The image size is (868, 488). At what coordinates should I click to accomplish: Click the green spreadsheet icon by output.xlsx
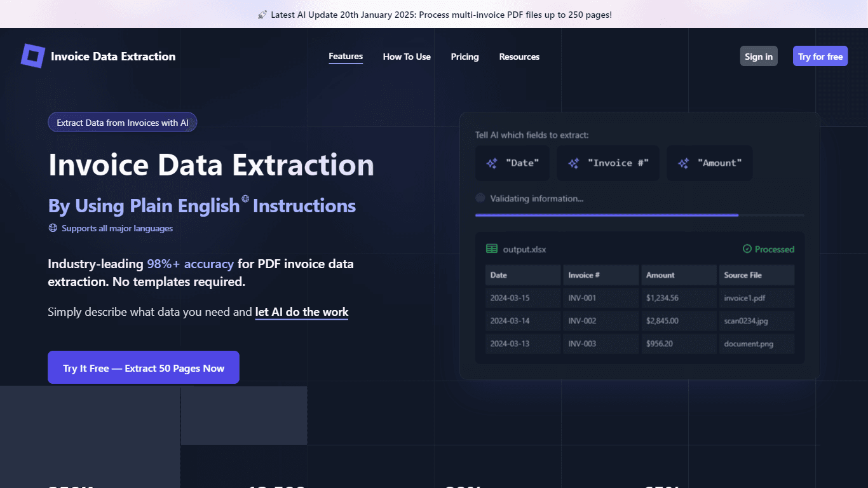(x=492, y=249)
